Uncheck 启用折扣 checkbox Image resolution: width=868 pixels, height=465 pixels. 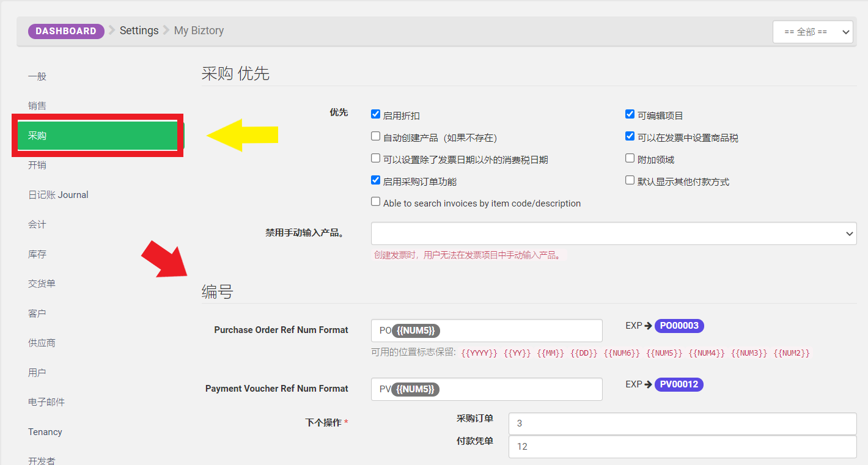point(376,114)
